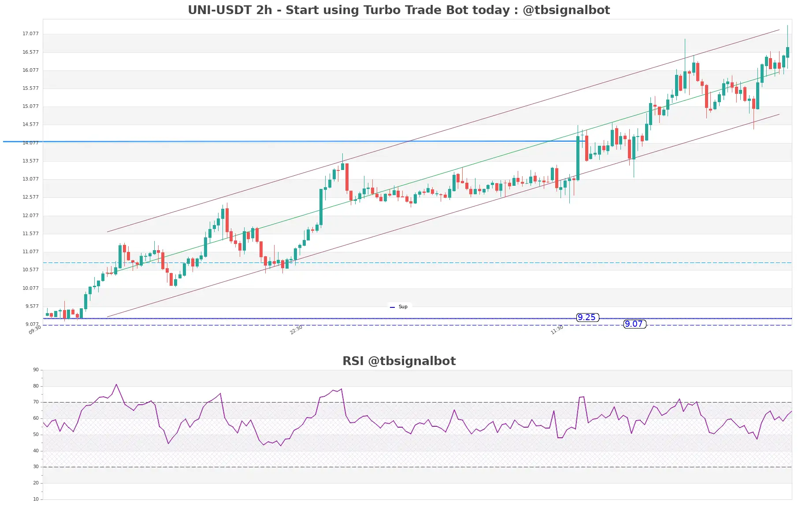Click the RSI @tbsignalbot title

tap(399, 361)
